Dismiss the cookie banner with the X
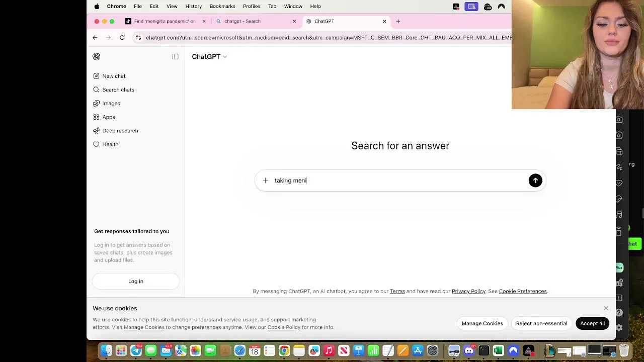 click(606, 308)
